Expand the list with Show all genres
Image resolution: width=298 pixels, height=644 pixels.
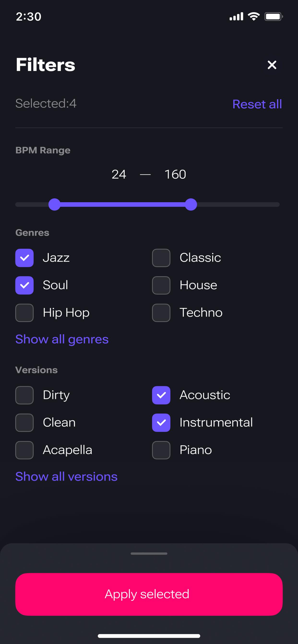(x=62, y=339)
